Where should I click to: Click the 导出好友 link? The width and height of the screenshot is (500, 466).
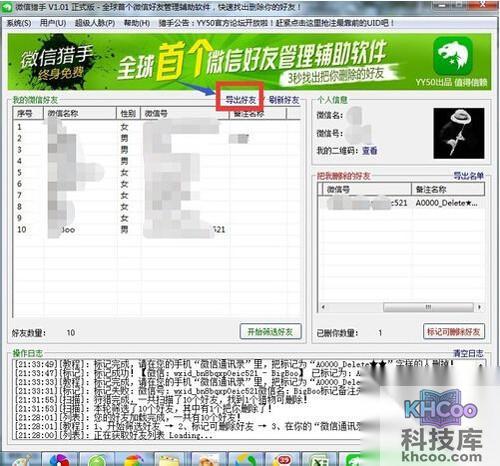click(x=241, y=100)
